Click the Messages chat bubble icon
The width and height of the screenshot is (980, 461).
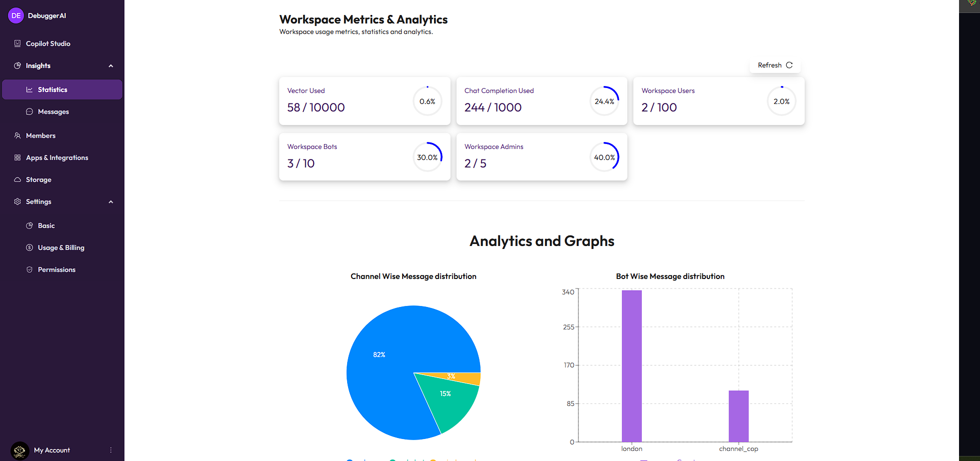point(29,111)
